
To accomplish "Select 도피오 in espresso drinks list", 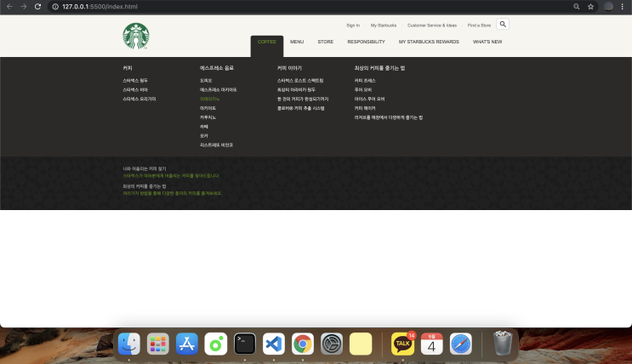I will [x=206, y=81].
